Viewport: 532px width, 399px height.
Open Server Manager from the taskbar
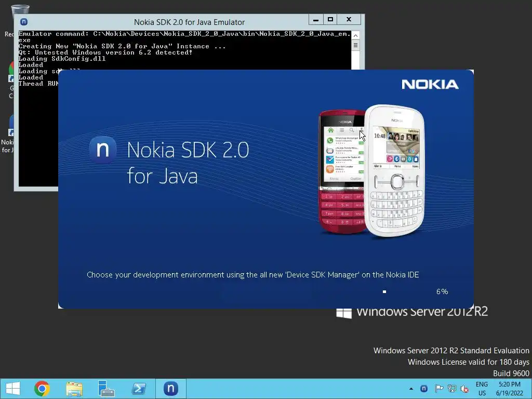(x=106, y=389)
